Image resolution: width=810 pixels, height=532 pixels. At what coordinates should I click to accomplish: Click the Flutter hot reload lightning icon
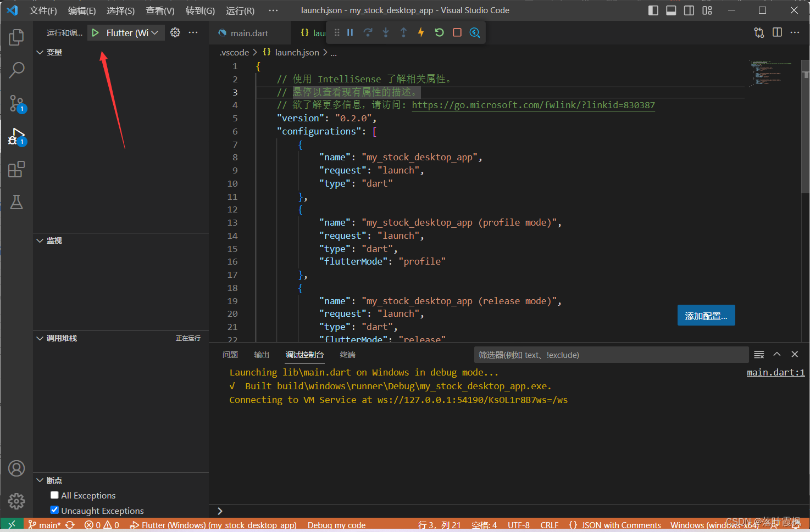(x=421, y=32)
